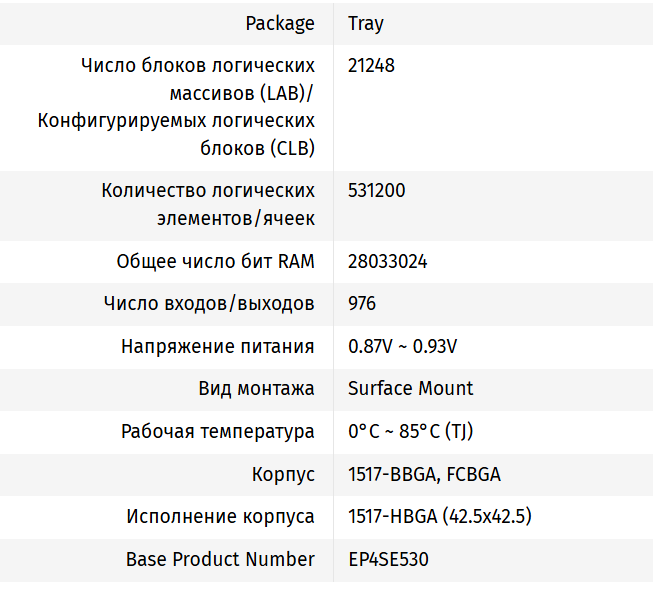Select the Surface Mount value

(411, 388)
